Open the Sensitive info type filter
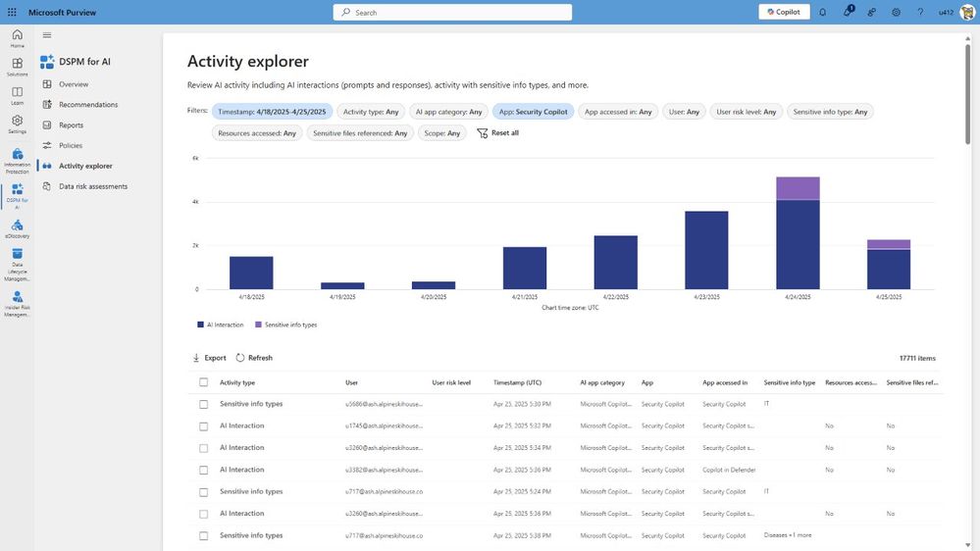The height and width of the screenshot is (551, 980). [x=830, y=112]
